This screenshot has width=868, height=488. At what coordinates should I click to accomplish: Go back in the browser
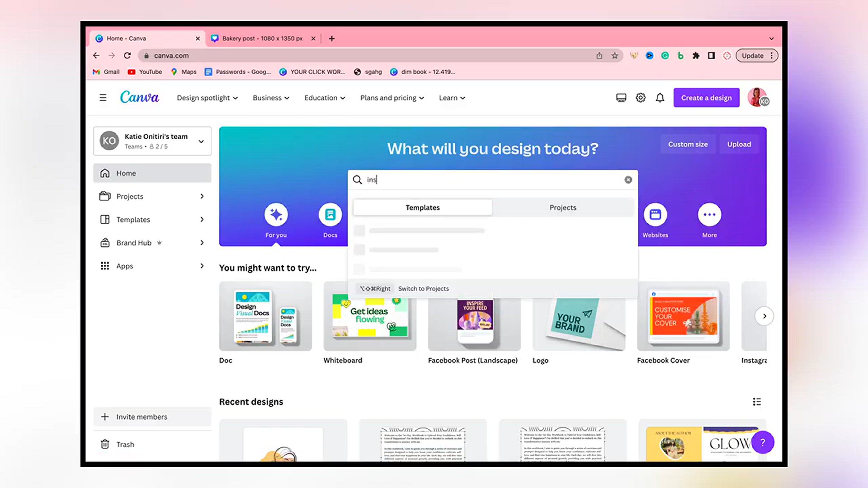click(96, 56)
